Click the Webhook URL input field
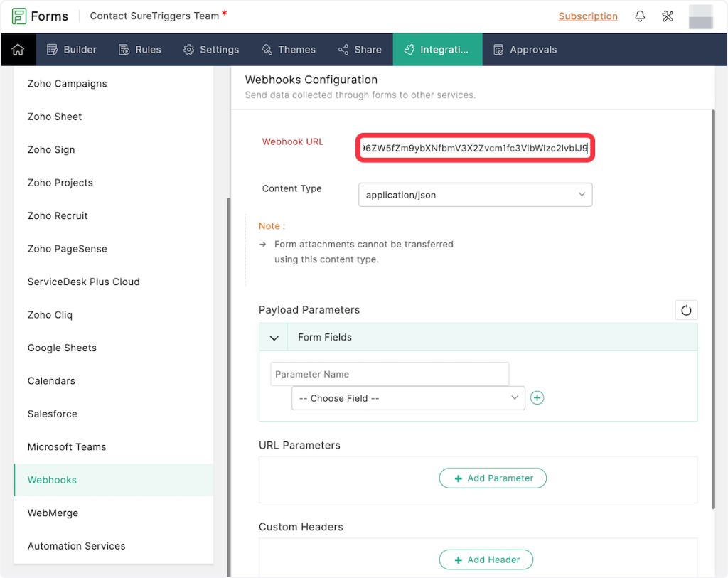Image resolution: width=728 pixels, height=578 pixels. click(475, 148)
